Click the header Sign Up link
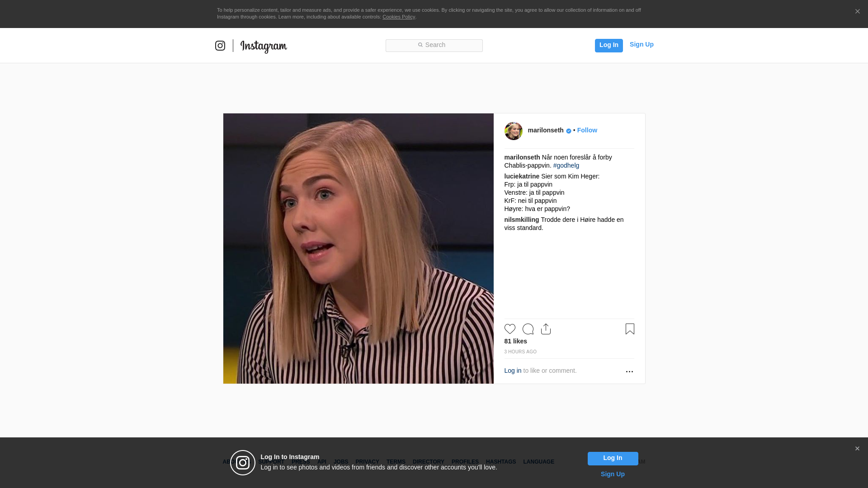The width and height of the screenshot is (868, 488). point(641,44)
